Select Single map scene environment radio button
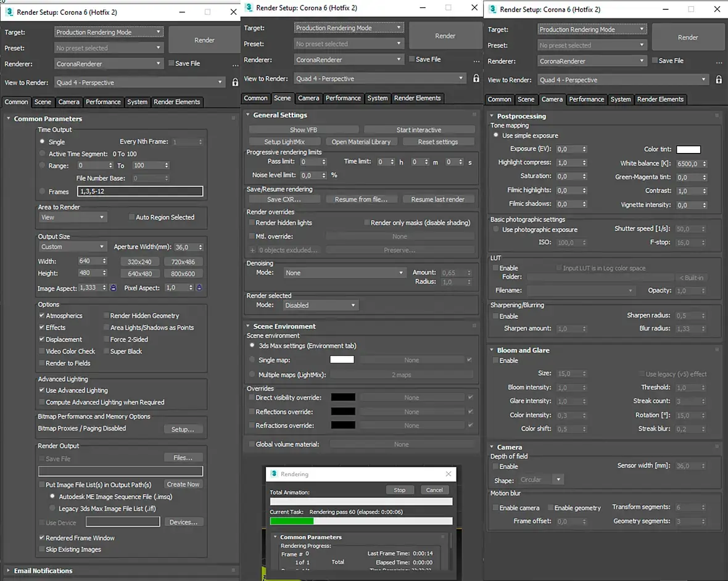 pyautogui.click(x=252, y=360)
